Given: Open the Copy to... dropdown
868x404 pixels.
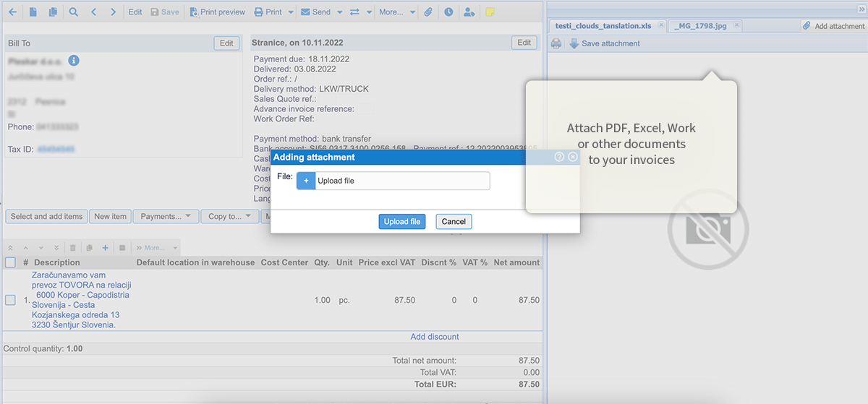Looking at the screenshot, I should (x=229, y=216).
